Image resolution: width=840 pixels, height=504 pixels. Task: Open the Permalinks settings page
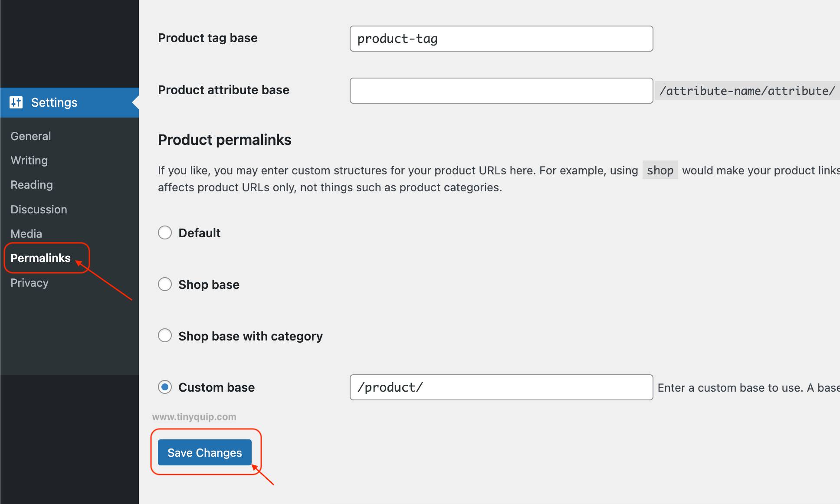(x=40, y=258)
